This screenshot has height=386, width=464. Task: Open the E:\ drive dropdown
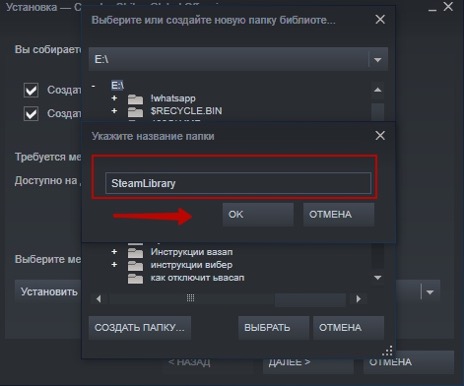click(378, 60)
